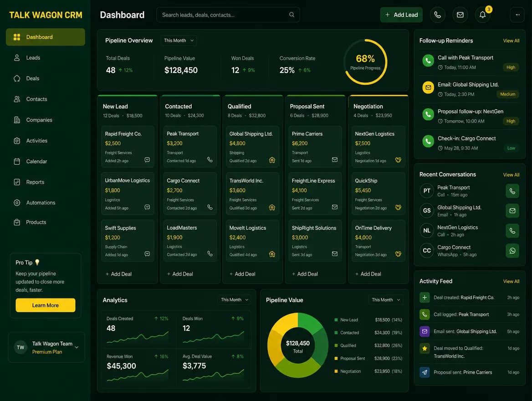Expand Talk Wagon Team account chevron
This screenshot has width=532, height=401.
pyautogui.click(x=77, y=347)
